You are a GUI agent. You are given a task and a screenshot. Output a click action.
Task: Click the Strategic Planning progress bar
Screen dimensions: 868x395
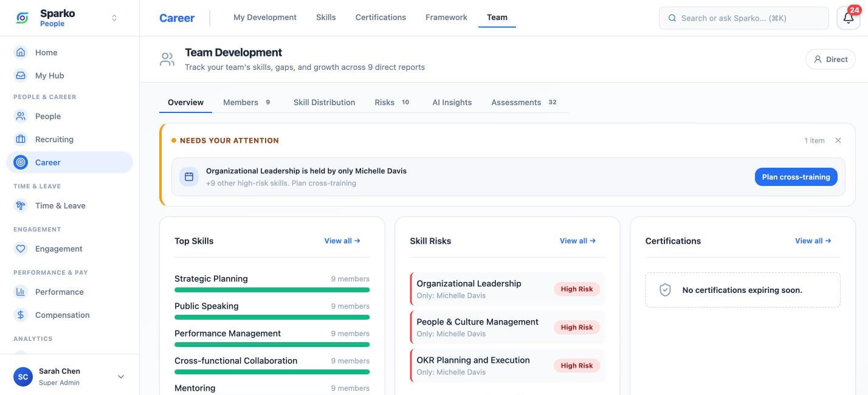click(x=272, y=290)
